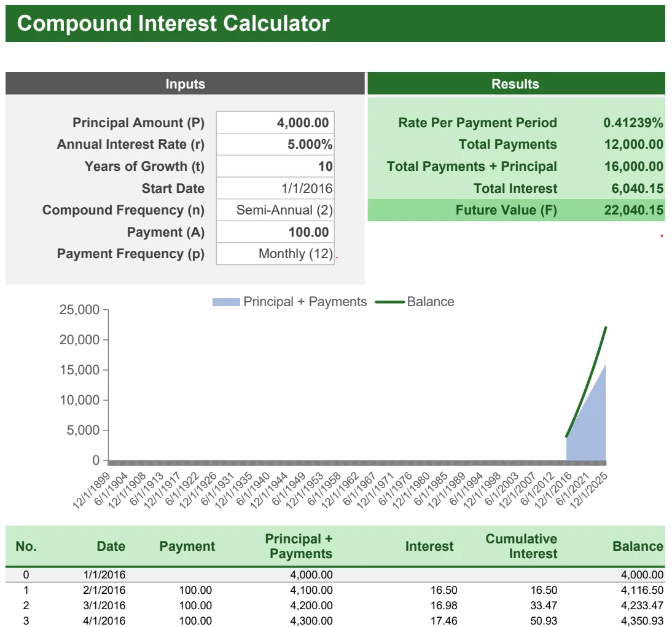Image resolution: width=672 pixels, height=627 pixels.
Task: Select the Annual Interest Rate field 5.000%
Action: click(x=275, y=144)
